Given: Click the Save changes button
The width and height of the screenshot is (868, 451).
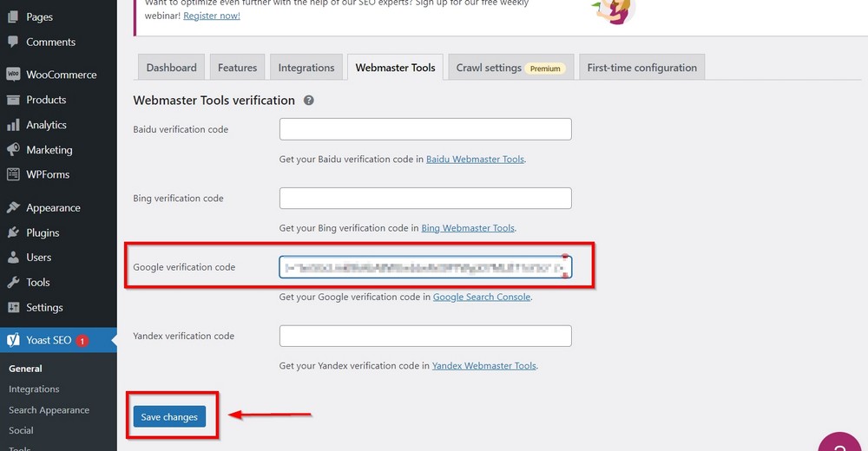Looking at the screenshot, I should [169, 416].
